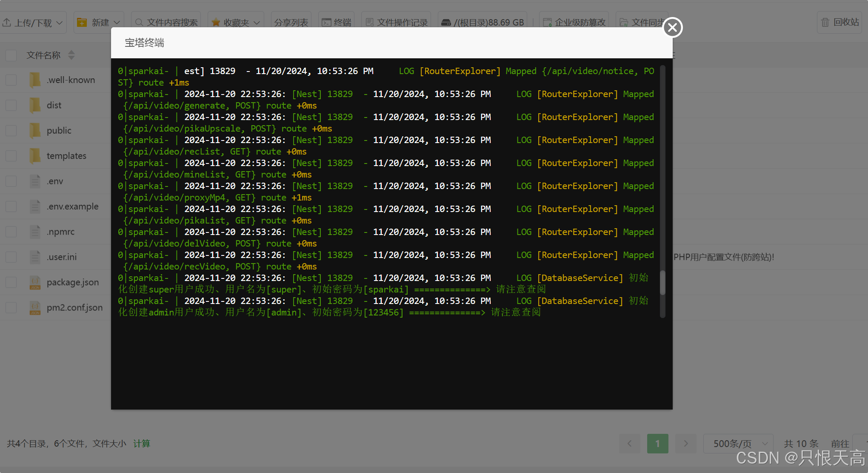Click the terminal's vertical scrollbar thumb

(662, 283)
